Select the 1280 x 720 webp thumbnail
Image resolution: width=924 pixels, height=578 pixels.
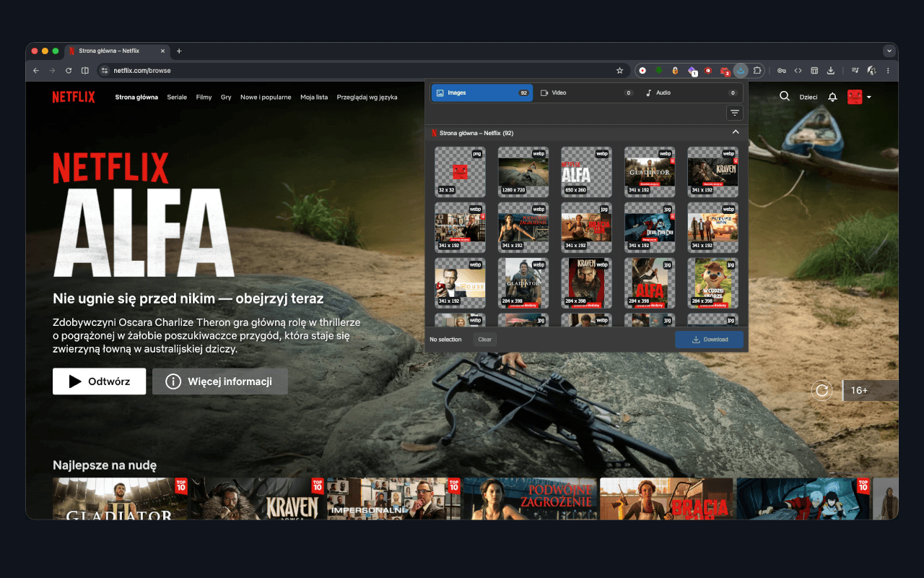pyautogui.click(x=523, y=172)
